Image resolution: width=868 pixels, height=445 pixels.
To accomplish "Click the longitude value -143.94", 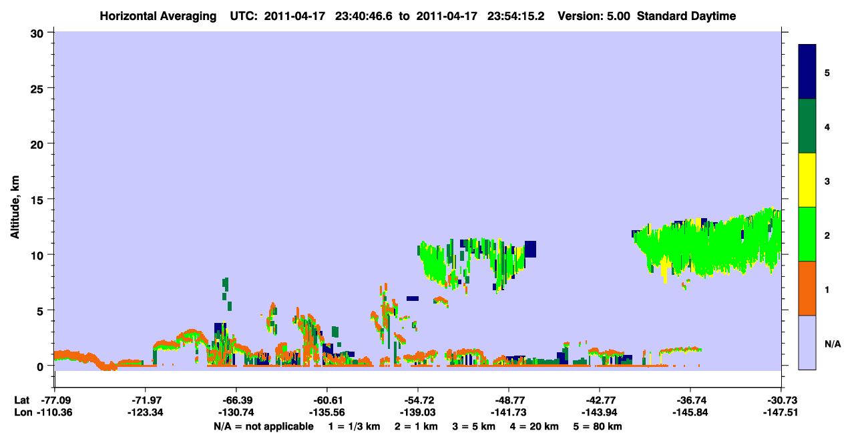I will pos(599,412).
